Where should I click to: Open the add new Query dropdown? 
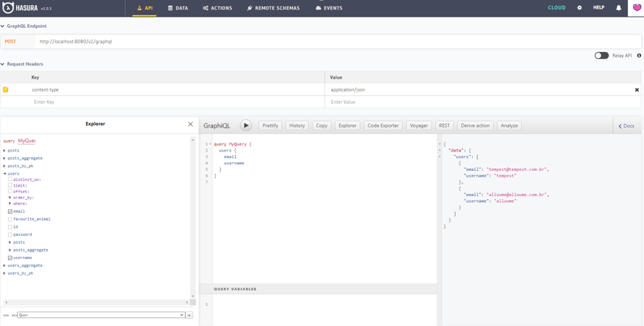click(x=101, y=315)
